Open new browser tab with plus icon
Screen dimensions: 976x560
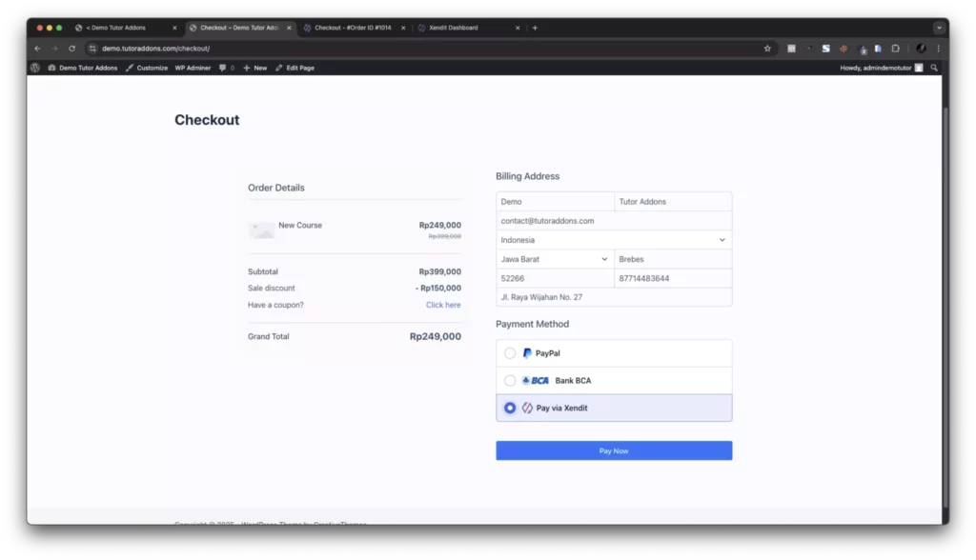[x=535, y=28]
